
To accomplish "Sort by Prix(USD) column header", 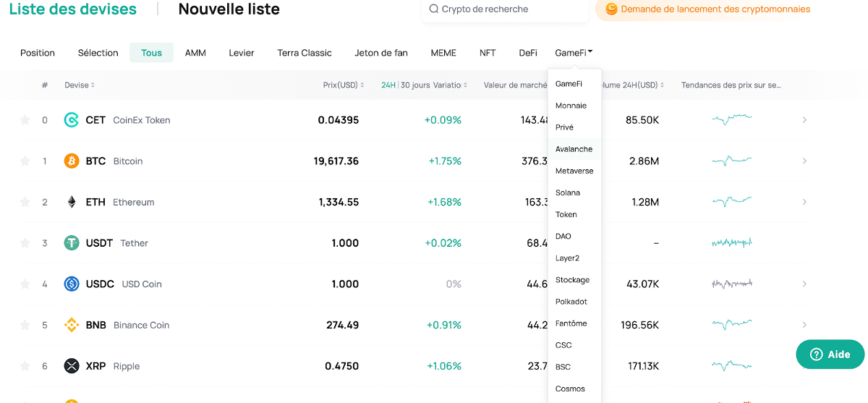I will tap(344, 85).
